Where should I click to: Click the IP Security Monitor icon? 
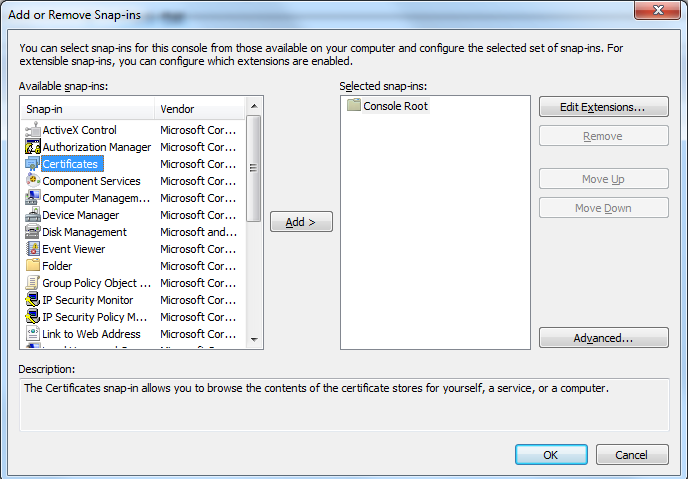(33, 300)
